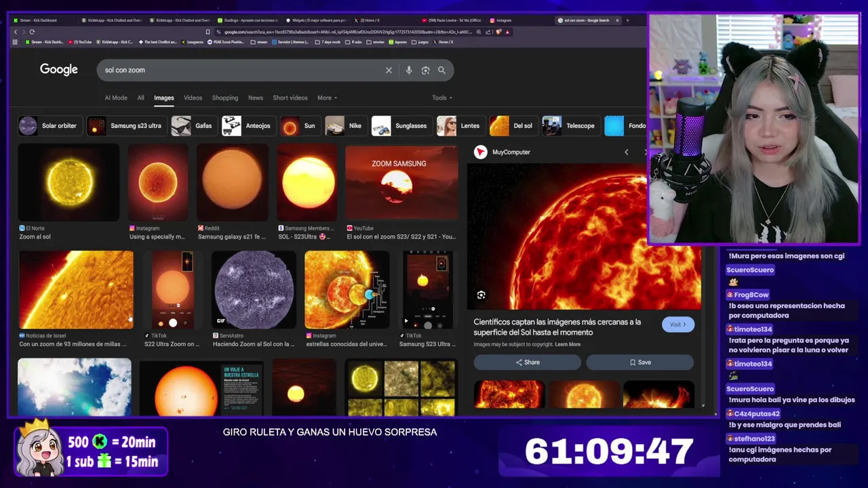This screenshot has width=868, height=488.
Task: Switch to the All results tab
Action: click(140, 98)
